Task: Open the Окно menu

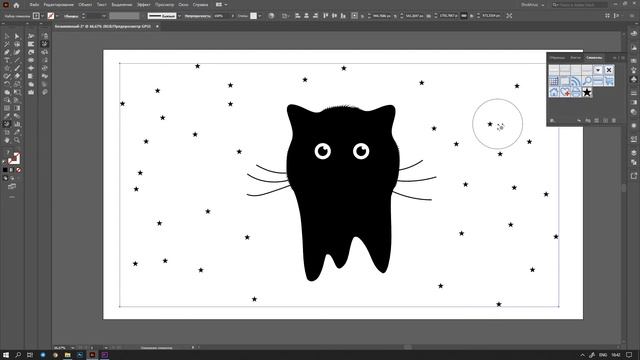Action: pos(183,5)
